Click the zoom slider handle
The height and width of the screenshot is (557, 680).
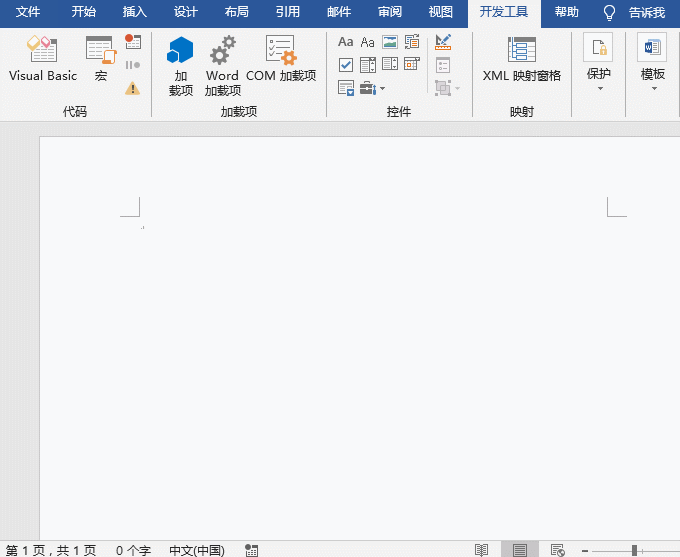tap(634, 550)
